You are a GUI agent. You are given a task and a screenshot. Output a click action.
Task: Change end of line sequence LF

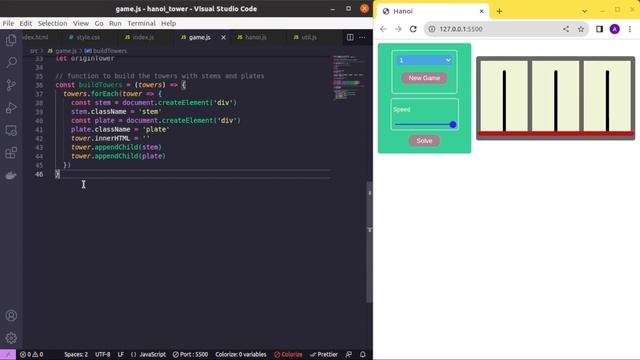tap(121, 354)
